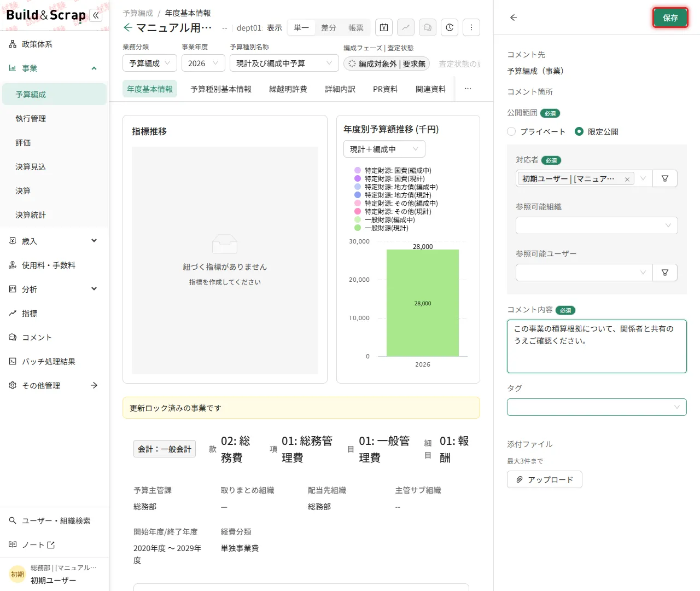This screenshot has height=591, width=700.
Task: Open the 現計及び編成中予算 dropdown
Action: tap(284, 63)
